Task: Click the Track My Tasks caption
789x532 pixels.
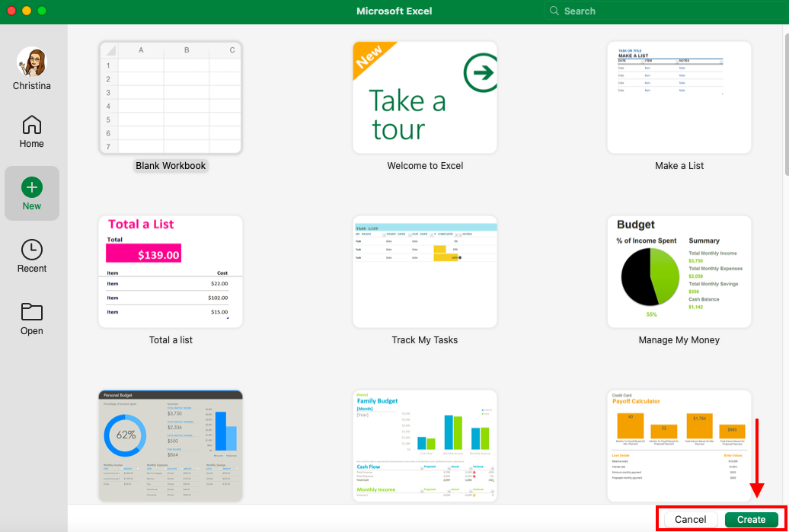Action: coord(425,340)
